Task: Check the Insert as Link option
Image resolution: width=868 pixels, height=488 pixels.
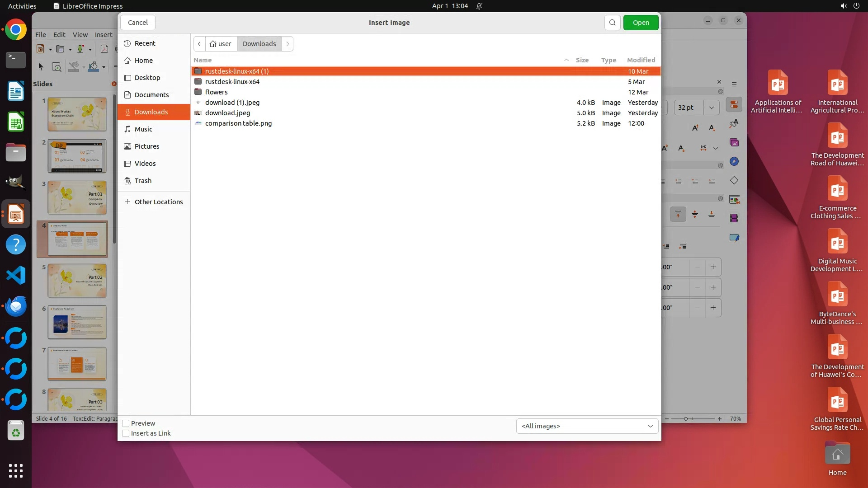Action: pyautogui.click(x=126, y=433)
